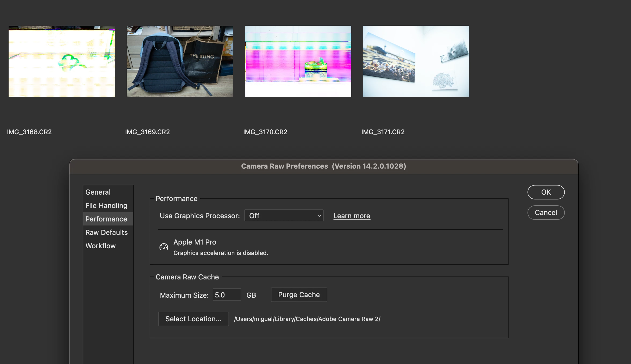Open the Use Graphics Processor dropdown
The width and height of the screenshot is (631, 364).
tap(284, 216)
